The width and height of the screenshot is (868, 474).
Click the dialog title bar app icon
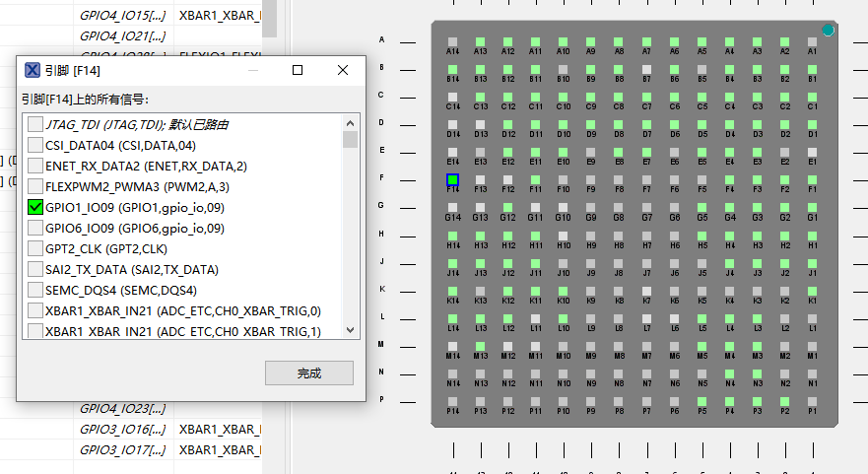click(x=33, y=70)
